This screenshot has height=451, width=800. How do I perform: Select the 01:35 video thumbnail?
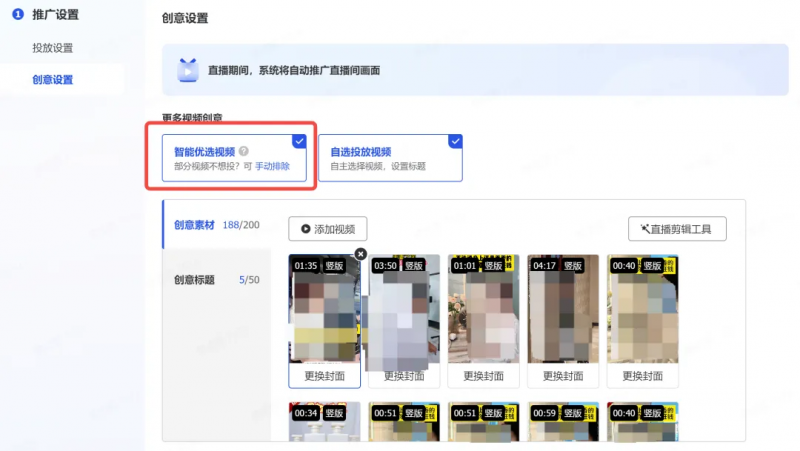(x=324, y=309)
